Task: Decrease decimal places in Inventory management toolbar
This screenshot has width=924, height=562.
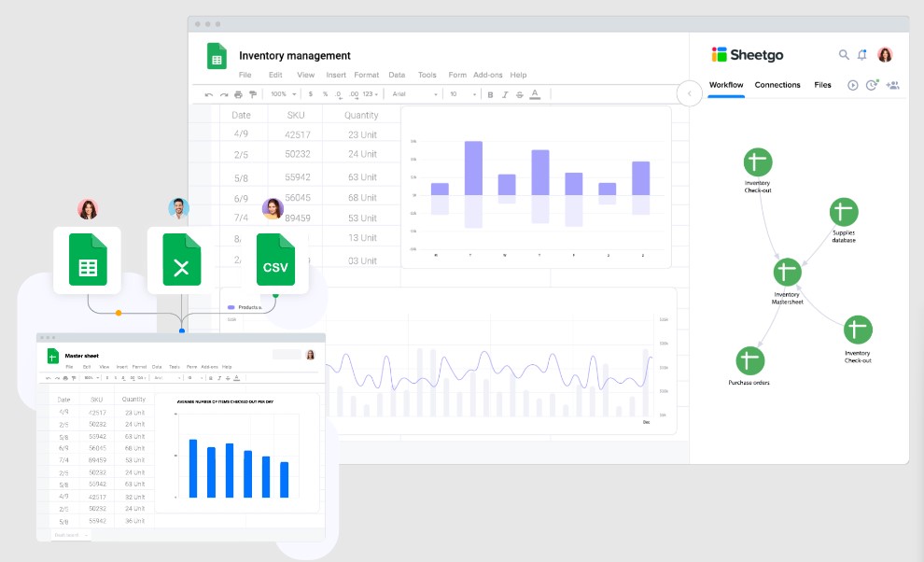Action: tap(338, 94)
